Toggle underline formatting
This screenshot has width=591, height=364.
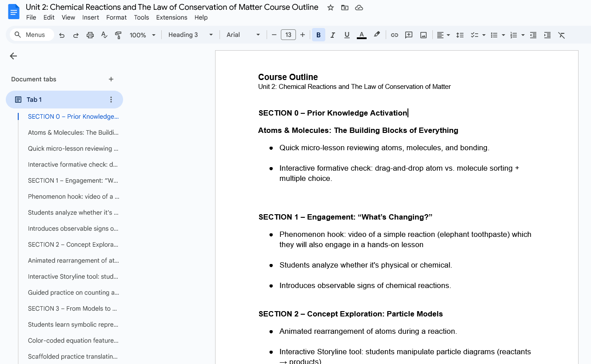click(347, 35)
